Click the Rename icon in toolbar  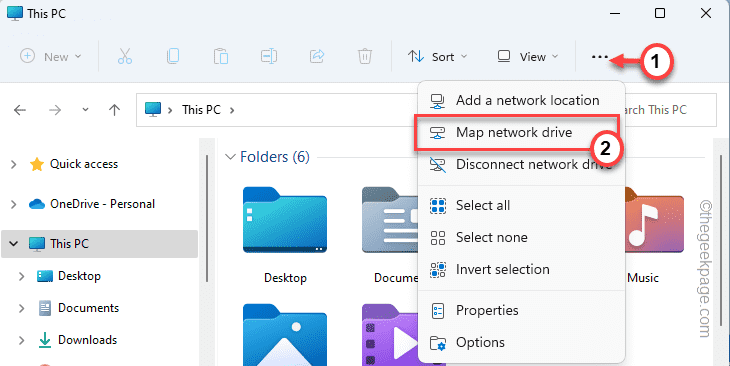269,56
